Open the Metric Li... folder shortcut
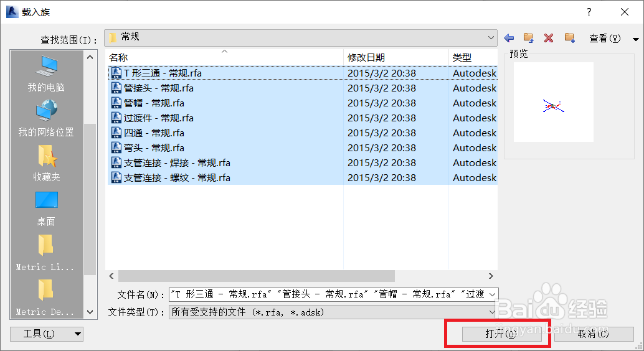 pos(45,253)
